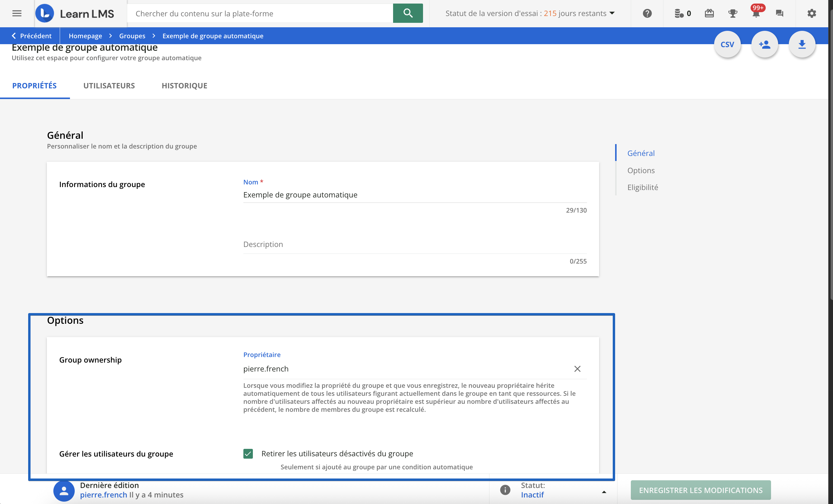The image size is (833, 504).
Task: Open the chat messages icon
Action: click(780, 14)
